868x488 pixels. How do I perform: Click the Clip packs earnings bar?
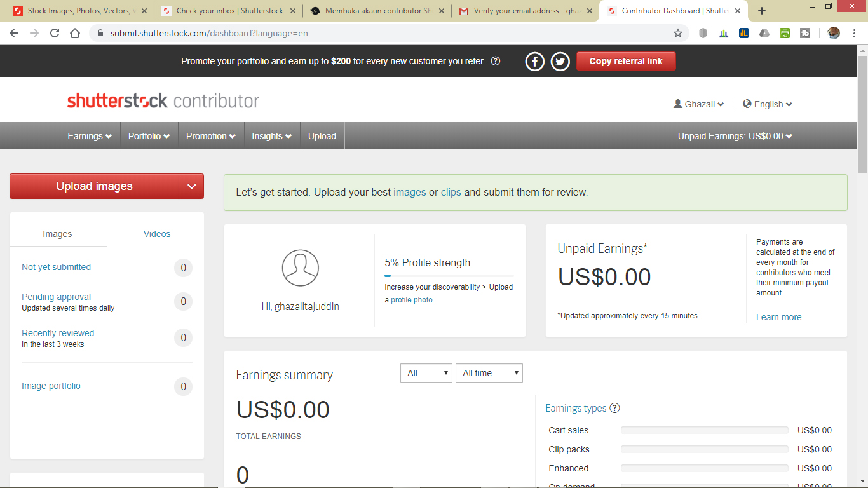coord(704,450)
